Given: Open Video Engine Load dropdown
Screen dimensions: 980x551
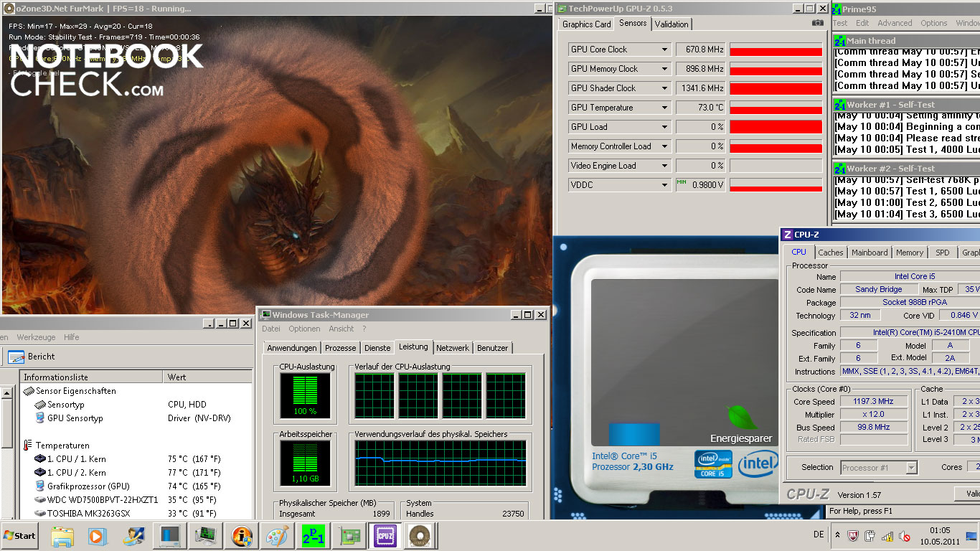Looking at the screenshot, I should tap(665, 166).
